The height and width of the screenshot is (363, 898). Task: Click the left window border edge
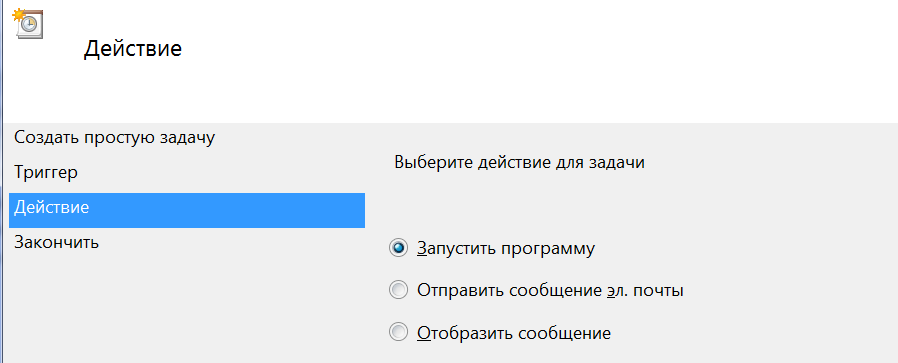(x=2, y=182)
